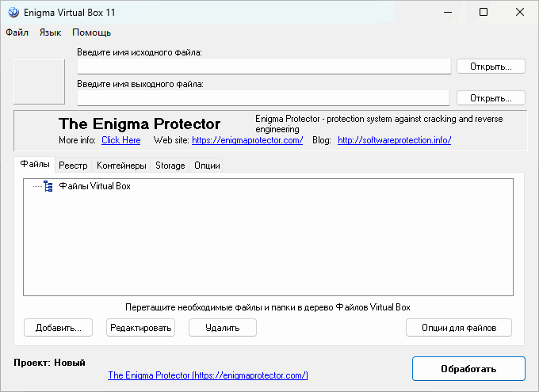Open the Помощь menu

coord(91,32)
